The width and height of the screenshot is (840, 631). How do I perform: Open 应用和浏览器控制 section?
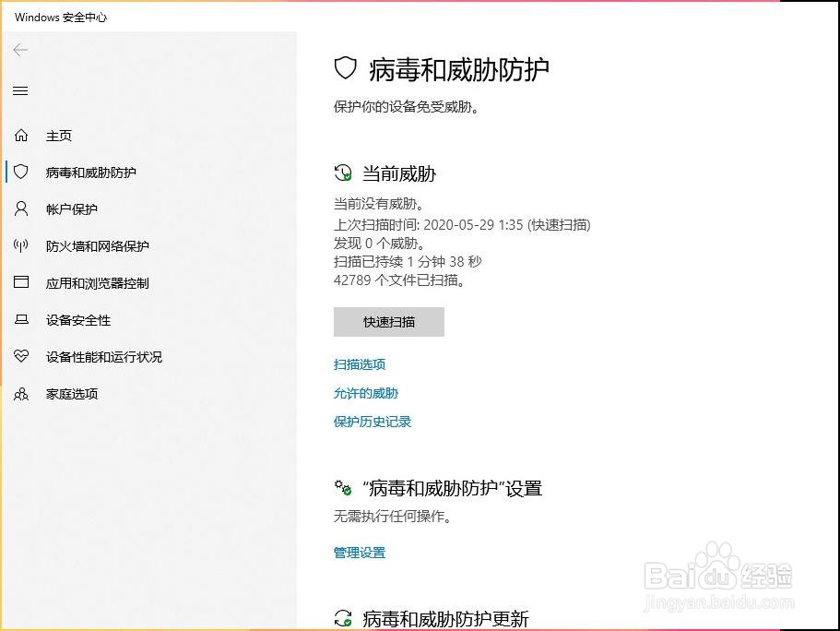(98, 283)
